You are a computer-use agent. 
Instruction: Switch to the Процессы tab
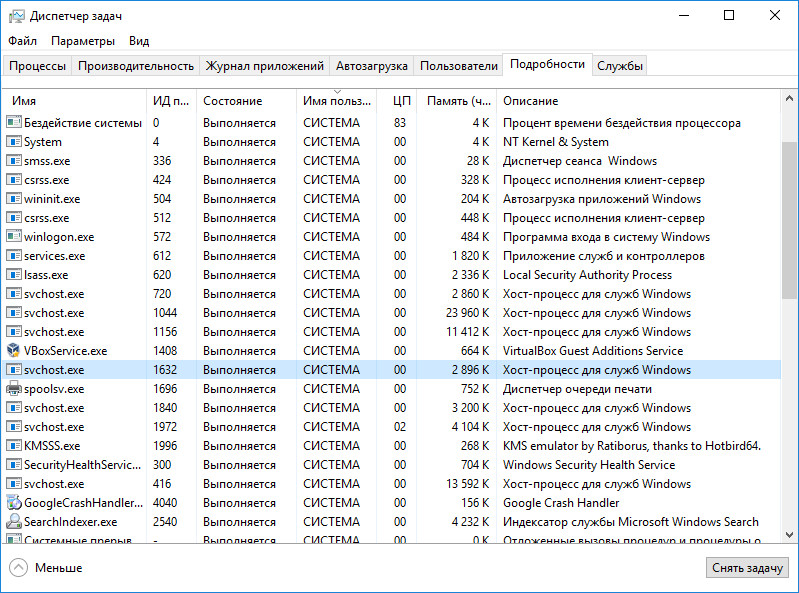point(38,66)
